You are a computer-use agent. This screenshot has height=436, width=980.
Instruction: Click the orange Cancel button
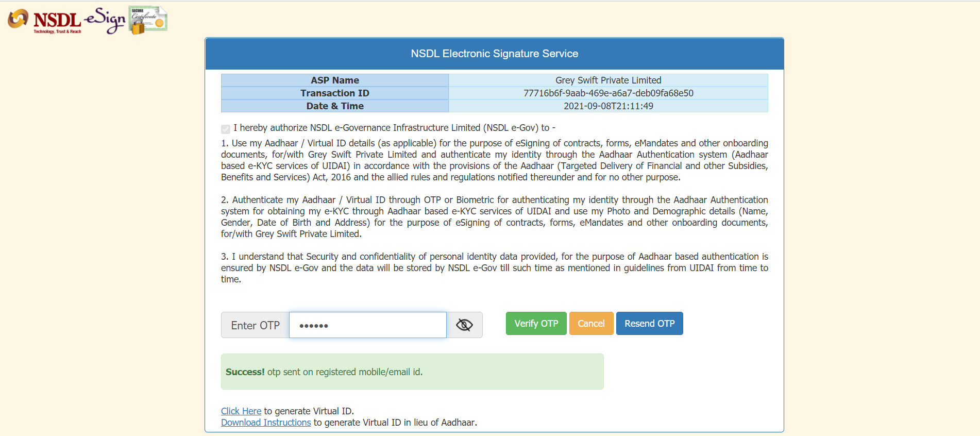point(591,324)
